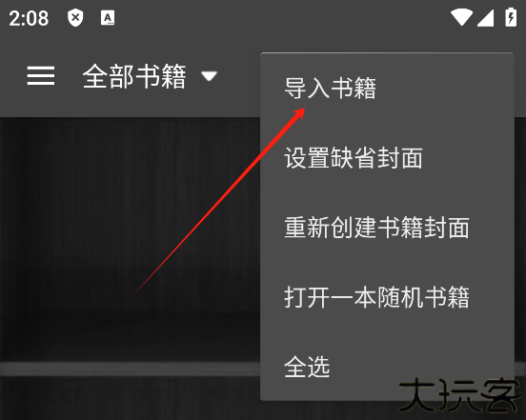Tap the keyboard A status bar icon
526x420 pixels.
108,18
